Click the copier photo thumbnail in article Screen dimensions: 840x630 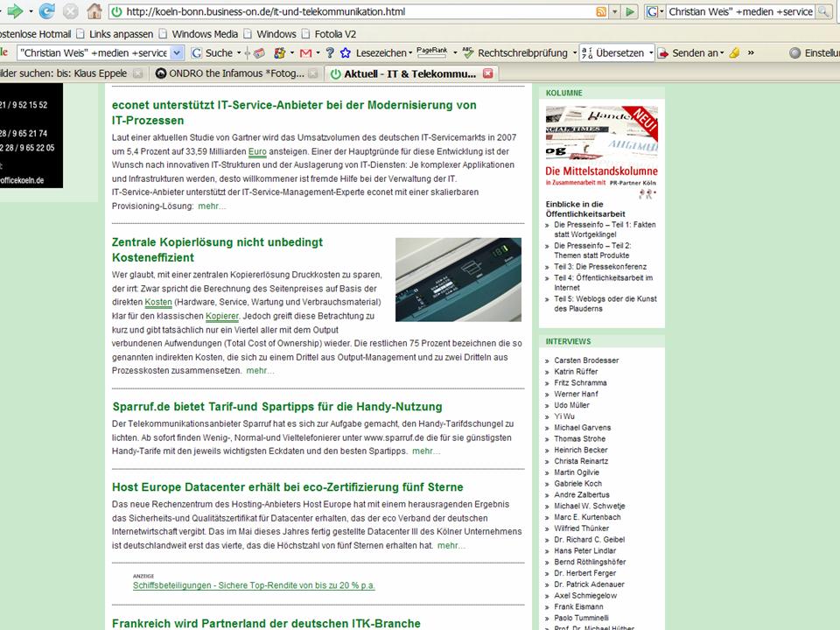458,279
